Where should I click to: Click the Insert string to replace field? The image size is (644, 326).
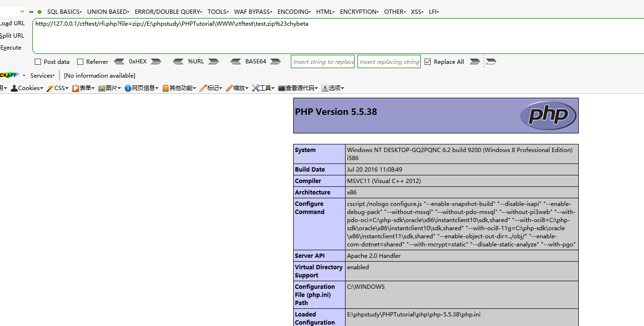point(323,62)
